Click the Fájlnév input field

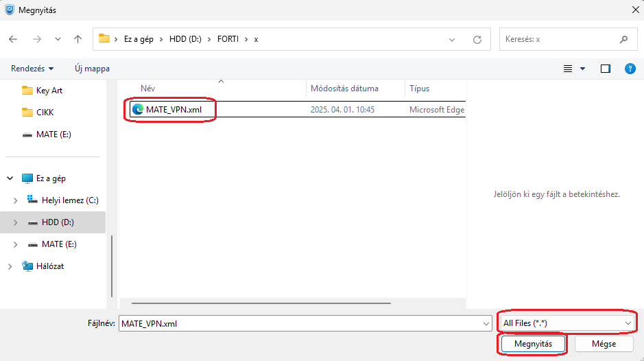coord(298,323)
